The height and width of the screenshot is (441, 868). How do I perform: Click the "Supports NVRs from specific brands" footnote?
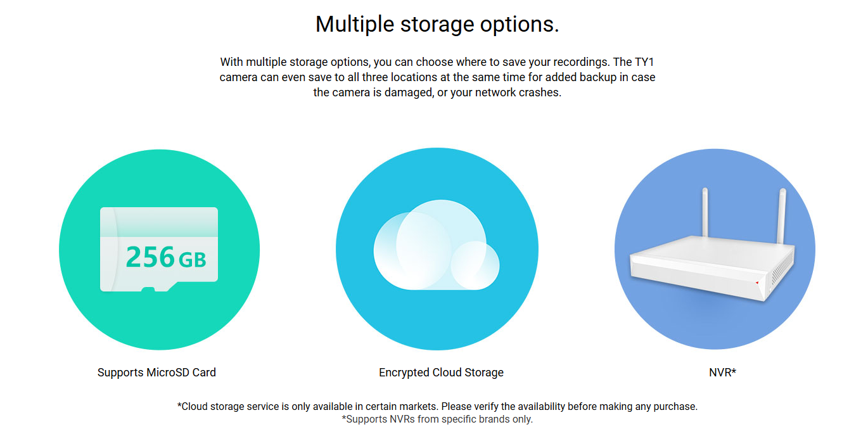[x=437, y=419]
